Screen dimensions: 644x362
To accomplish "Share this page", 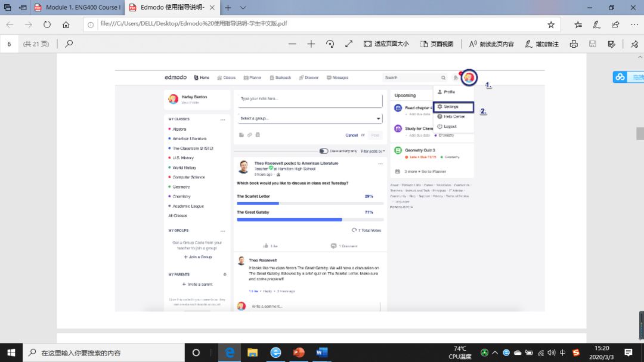I will coord(615,24).
